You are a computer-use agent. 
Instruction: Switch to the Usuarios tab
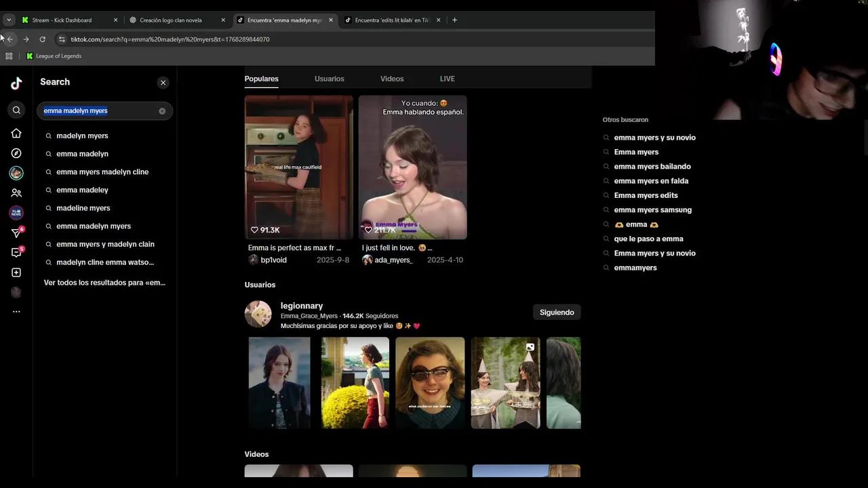point(329,79)
